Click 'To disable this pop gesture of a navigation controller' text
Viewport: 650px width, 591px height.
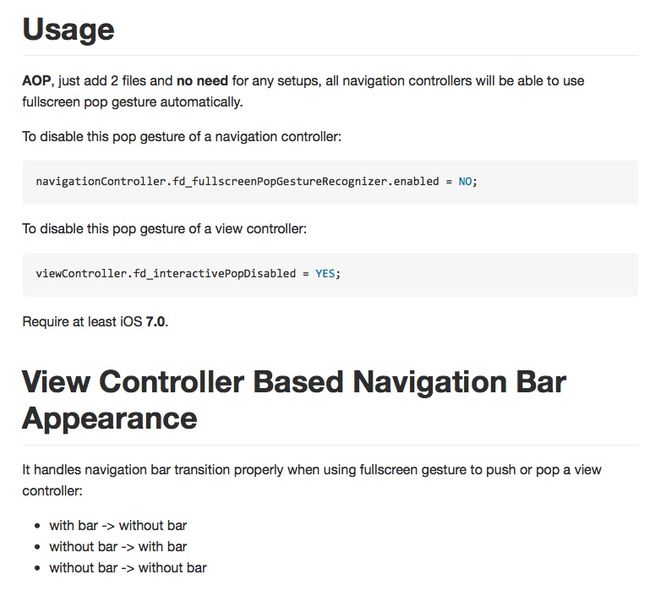182,137
